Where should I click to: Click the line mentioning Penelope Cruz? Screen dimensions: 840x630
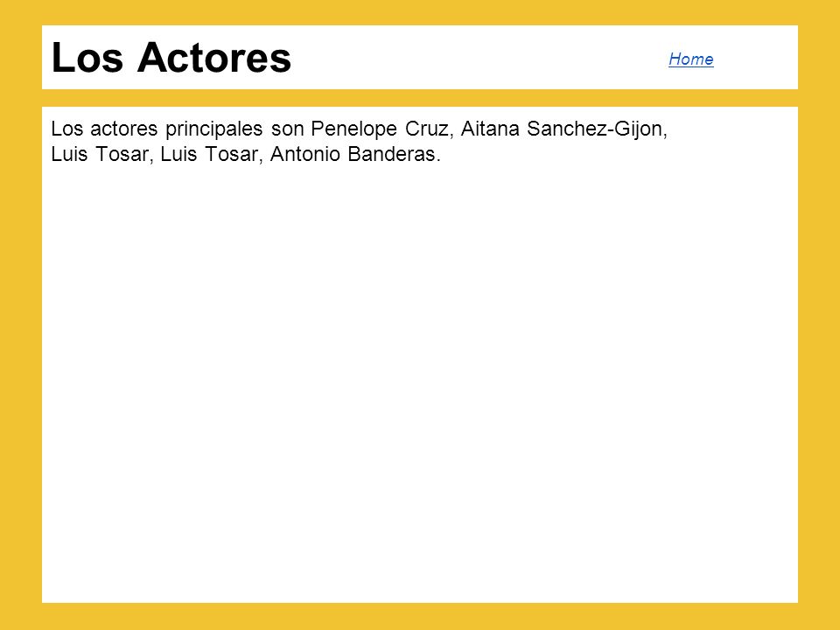point(359,129)
